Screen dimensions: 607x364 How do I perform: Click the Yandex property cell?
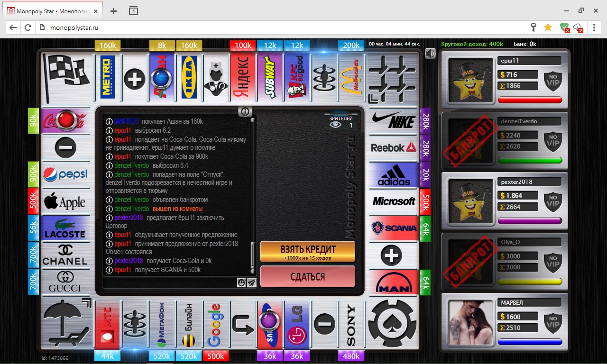coord(243,77)
